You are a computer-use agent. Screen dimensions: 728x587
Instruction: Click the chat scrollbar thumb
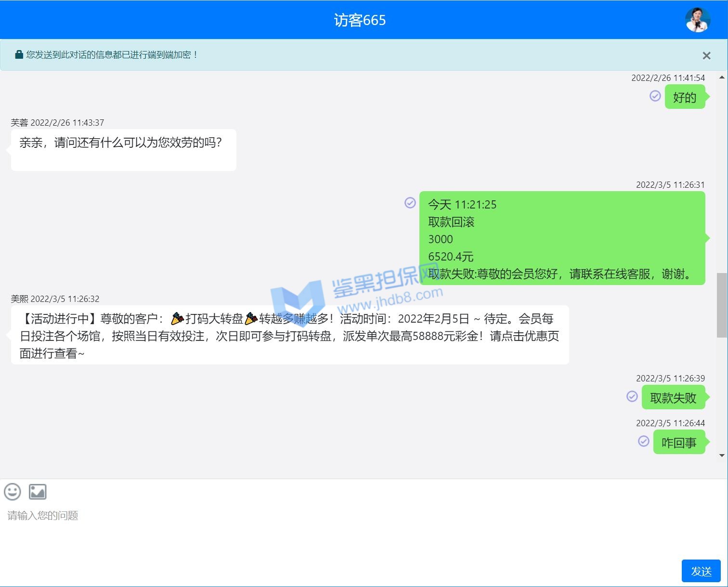(x=722, y=305)
